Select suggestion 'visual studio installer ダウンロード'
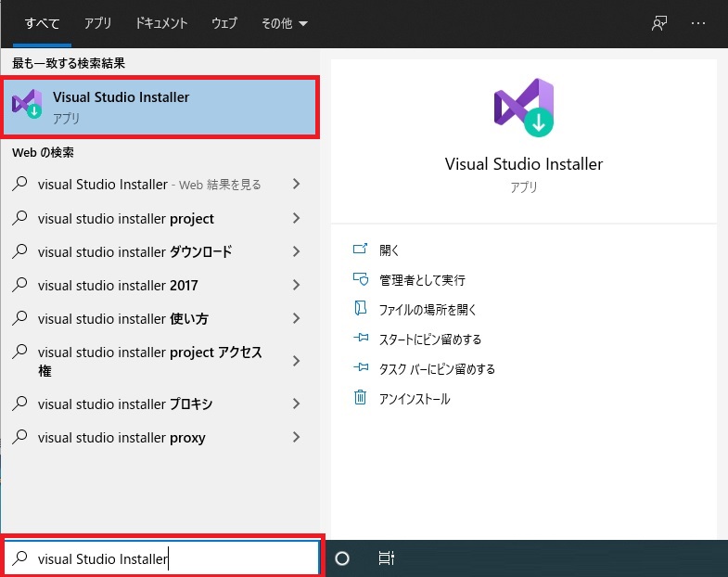This screenshot has height=577, width=728. point(160,251)
